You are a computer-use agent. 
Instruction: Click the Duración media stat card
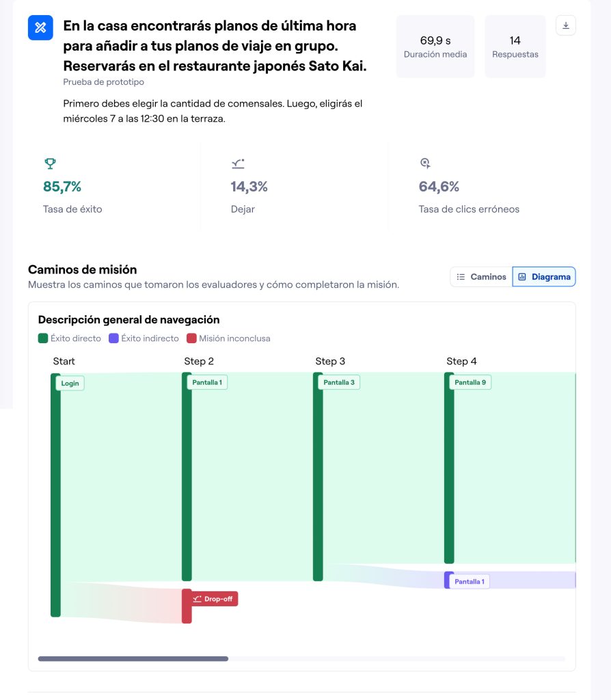pos(435,46)
